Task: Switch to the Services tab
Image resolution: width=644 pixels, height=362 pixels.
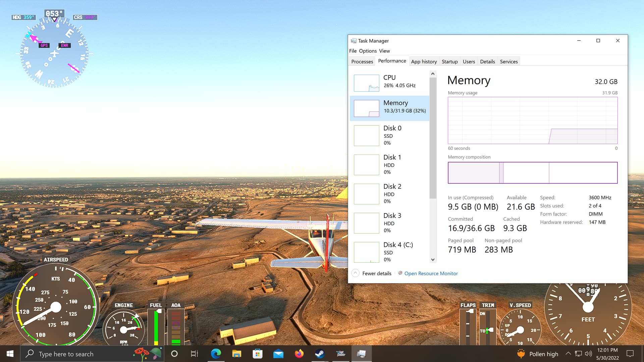Action: coord(509,61)
